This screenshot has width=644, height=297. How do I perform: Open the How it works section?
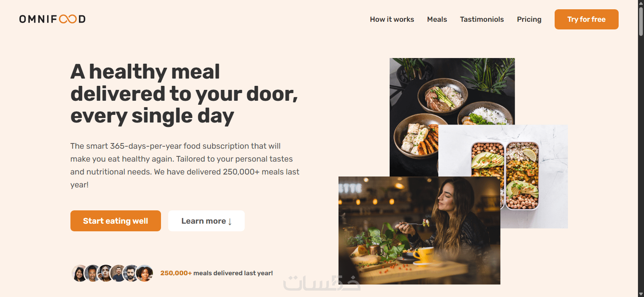(x=392, y=19)
